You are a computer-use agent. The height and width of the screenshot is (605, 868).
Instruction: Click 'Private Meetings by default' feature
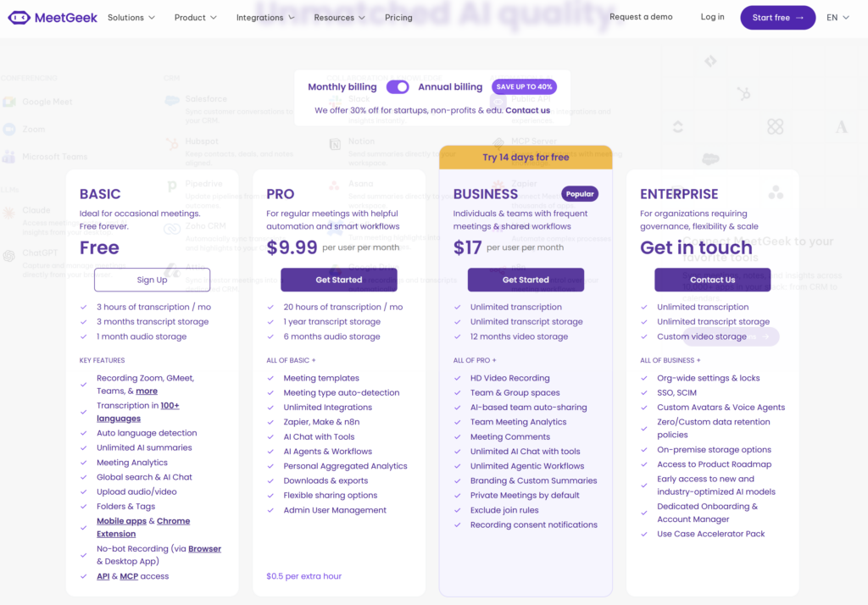(x=525, y=496)
